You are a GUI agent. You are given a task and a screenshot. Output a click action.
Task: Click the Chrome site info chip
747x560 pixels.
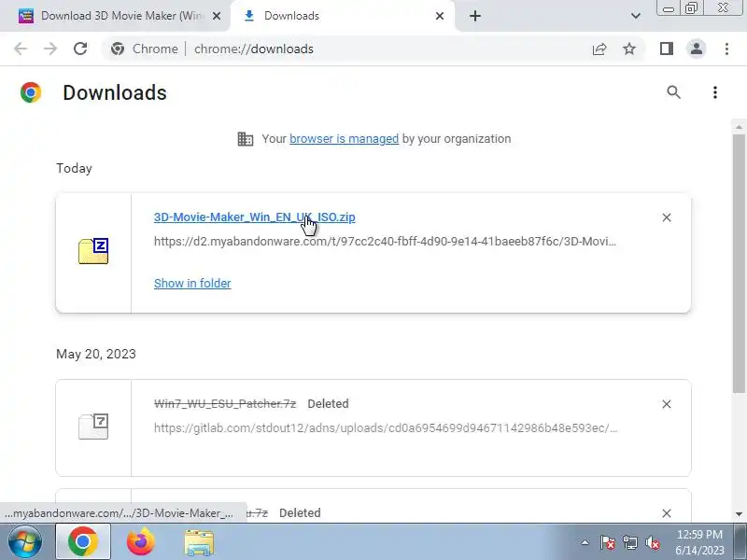pyautogui.click(x=145, y=49)
